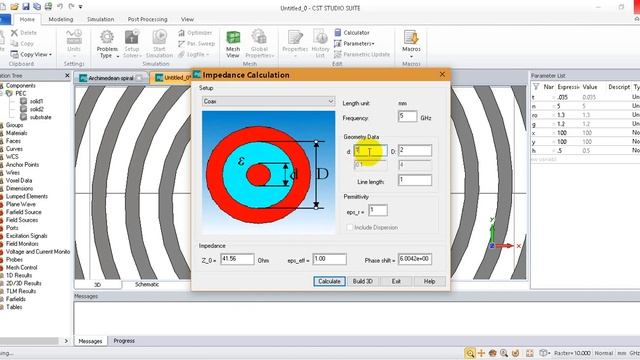Select Excitation Signals in the tree
Image resolution: width=640 pixels, height=360 pixels.
click(26, 236)
